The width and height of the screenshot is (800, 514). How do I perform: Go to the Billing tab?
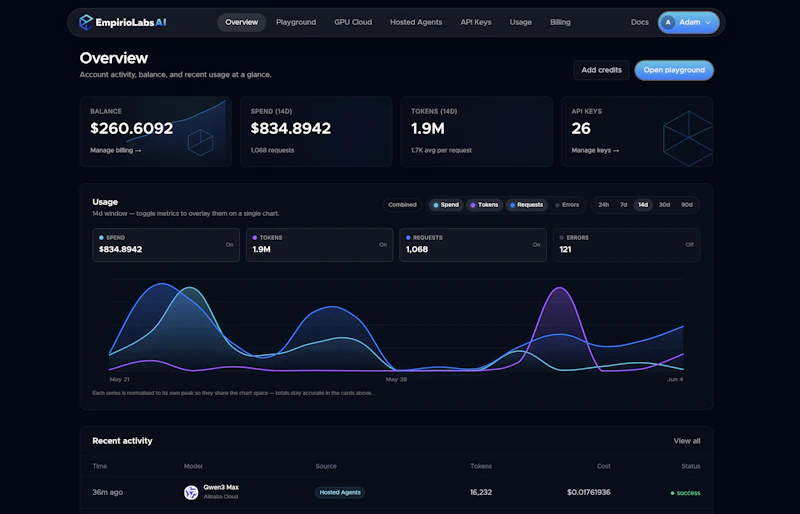560,22
